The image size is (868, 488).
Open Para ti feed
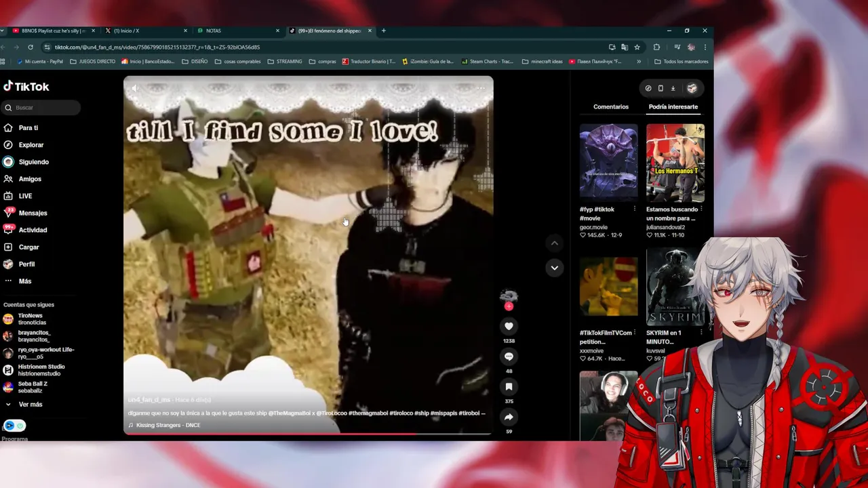[x=20, y=127]
